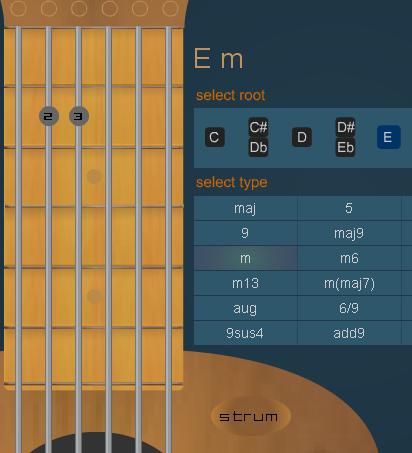Image resolution: width=412 pixels, height=453 pixels.
Task: Select the highlighted E root note
Action: coord(389,137)
